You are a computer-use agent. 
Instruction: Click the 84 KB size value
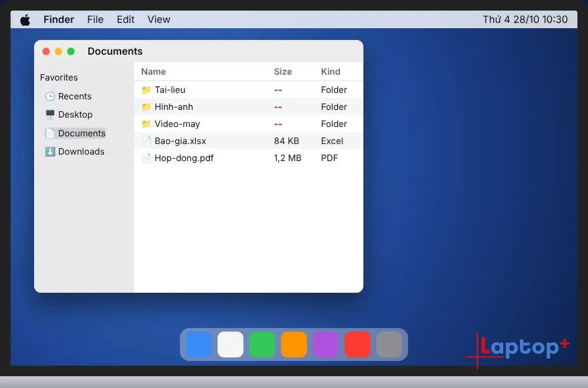286,141
